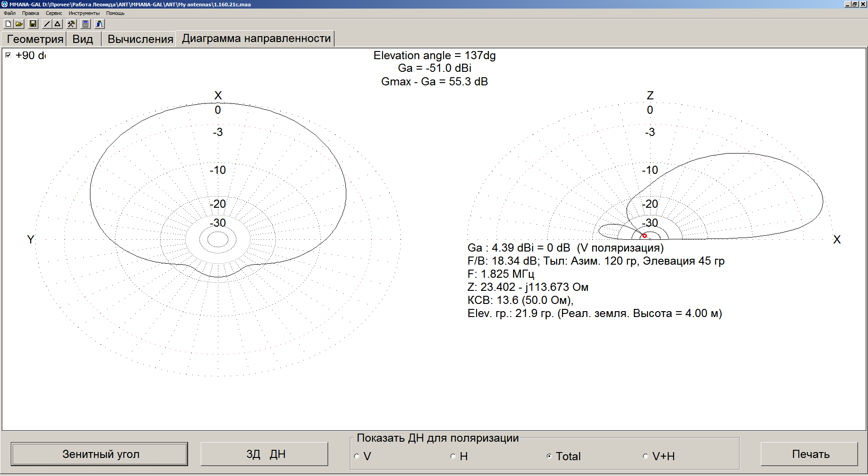Click the New file toolbar icon
The image size is (868, 476).
(8, 24)
